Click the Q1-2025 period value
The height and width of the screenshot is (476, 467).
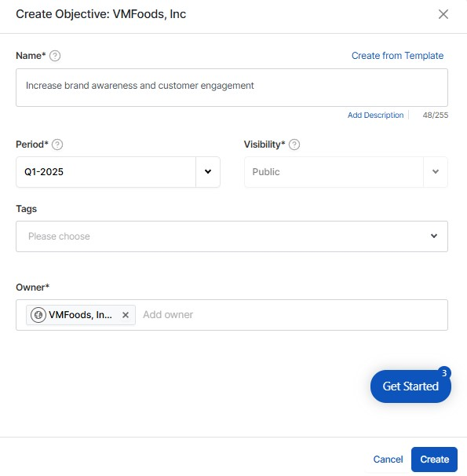(x=44, y=172)
